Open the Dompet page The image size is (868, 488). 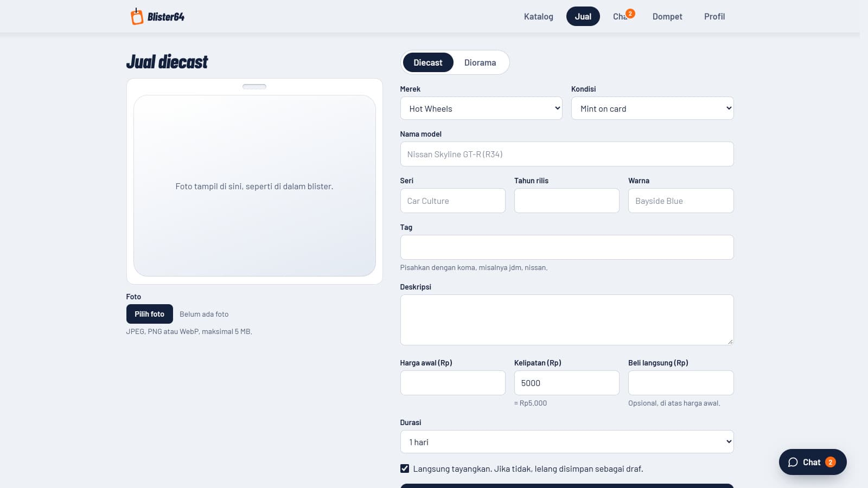(667, 16)
